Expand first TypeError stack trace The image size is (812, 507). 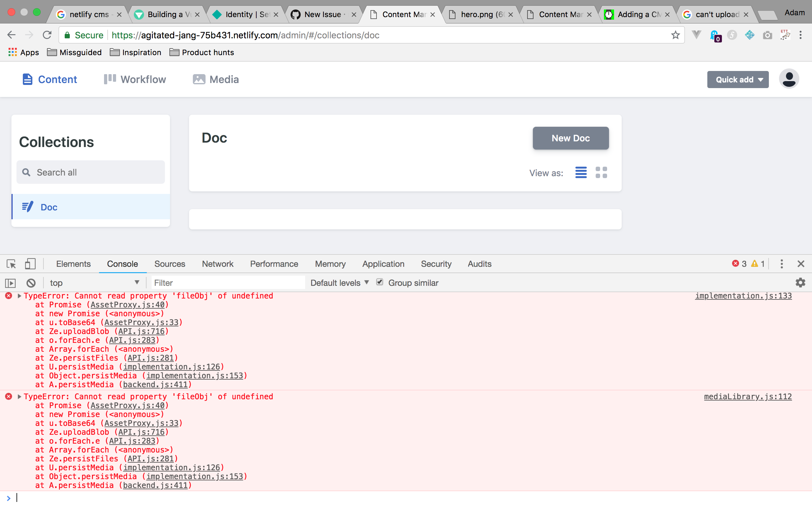coord(19,296)
